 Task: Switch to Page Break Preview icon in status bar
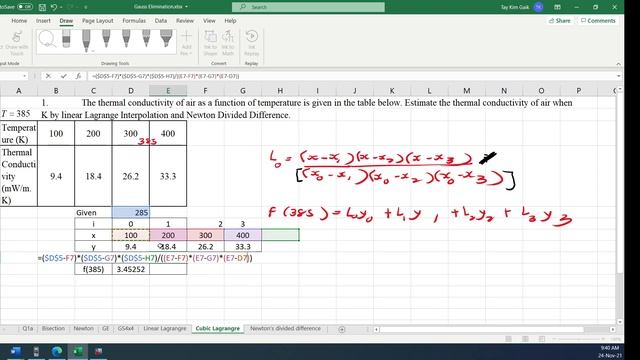[542, 339]
